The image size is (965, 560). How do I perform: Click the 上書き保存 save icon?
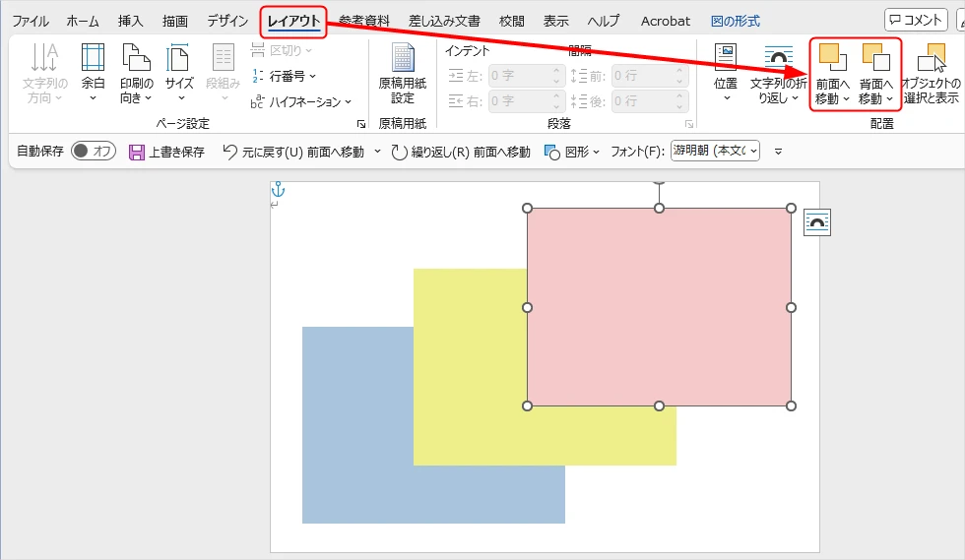coord(136,152)
